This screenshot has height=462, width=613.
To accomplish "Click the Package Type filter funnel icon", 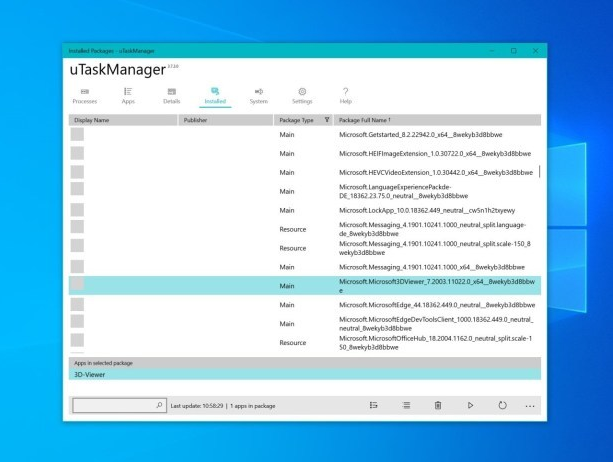I will point(327,120).
